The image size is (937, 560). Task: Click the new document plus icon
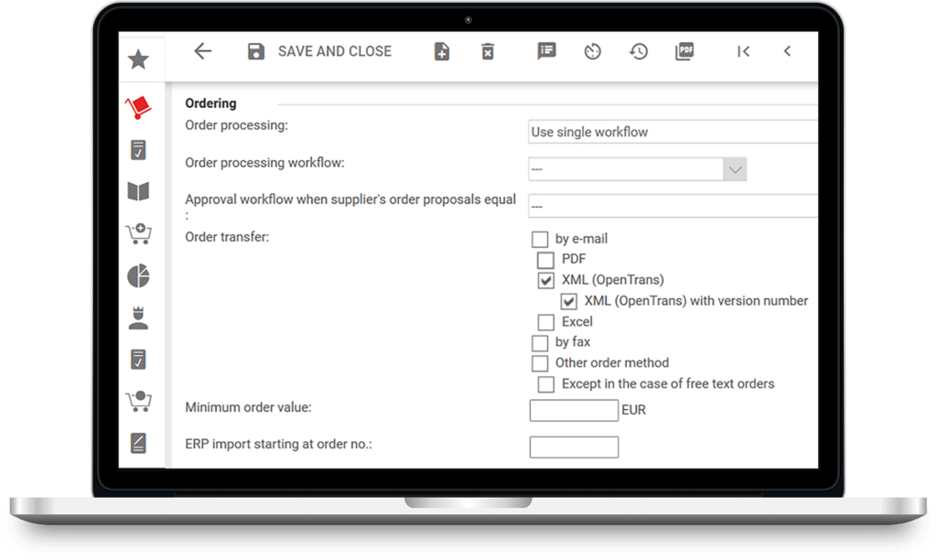pos(442,52)
